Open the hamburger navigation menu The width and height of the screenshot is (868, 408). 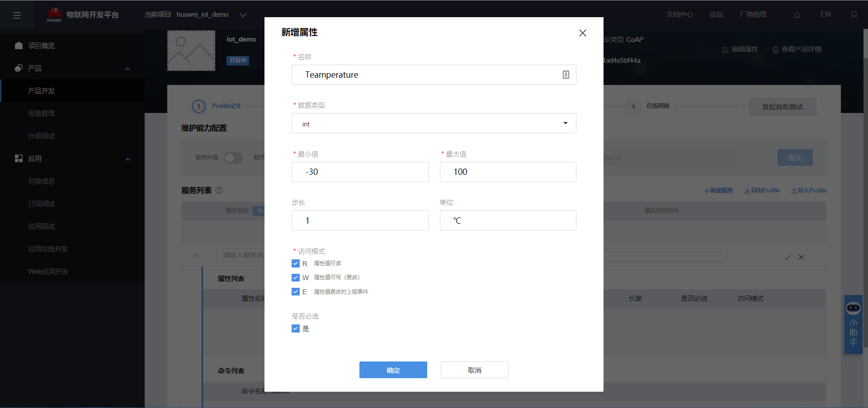click(x=17, y=14)
